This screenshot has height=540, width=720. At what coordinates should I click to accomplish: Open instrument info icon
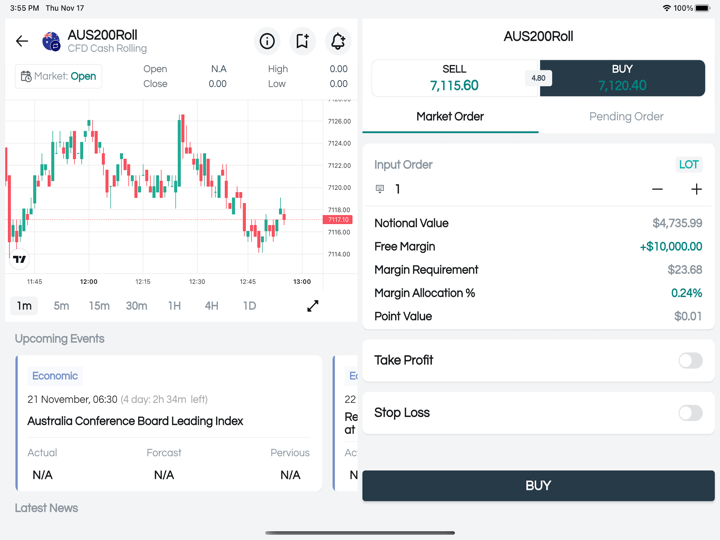[267, 41]
